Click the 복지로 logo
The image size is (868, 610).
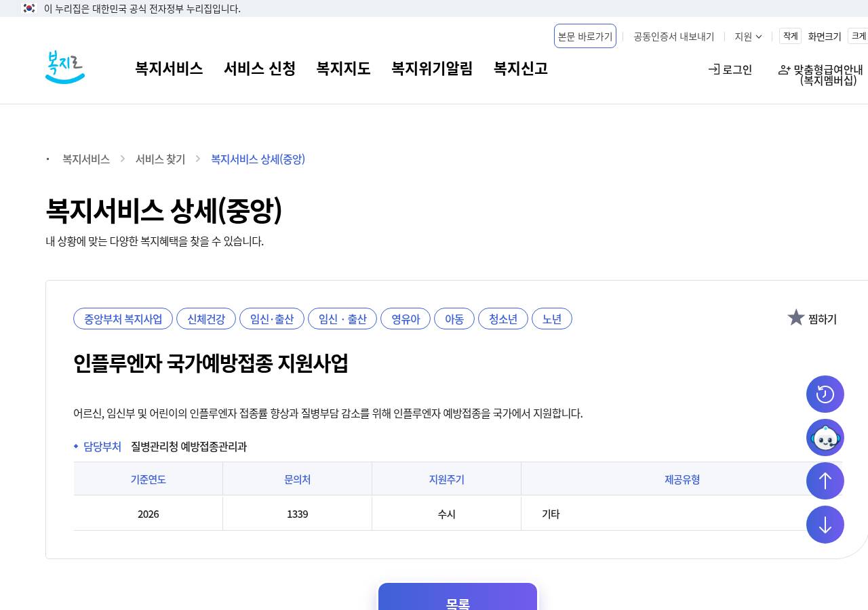(65, 67)
